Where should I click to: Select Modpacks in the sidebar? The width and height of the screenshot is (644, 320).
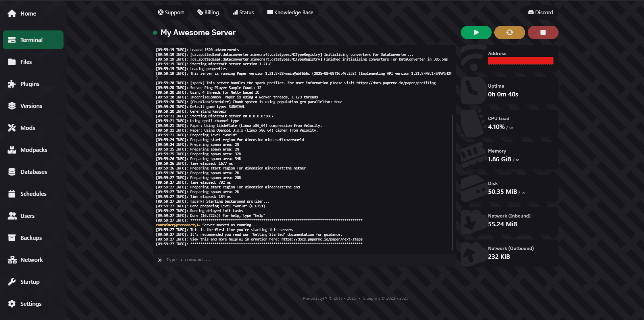coord(33,150)
